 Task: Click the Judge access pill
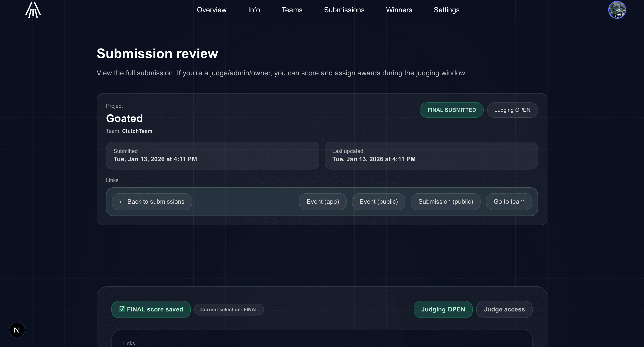click(x=504, y=309)
